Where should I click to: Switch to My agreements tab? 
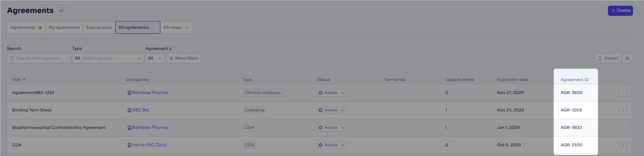[64, 28]
